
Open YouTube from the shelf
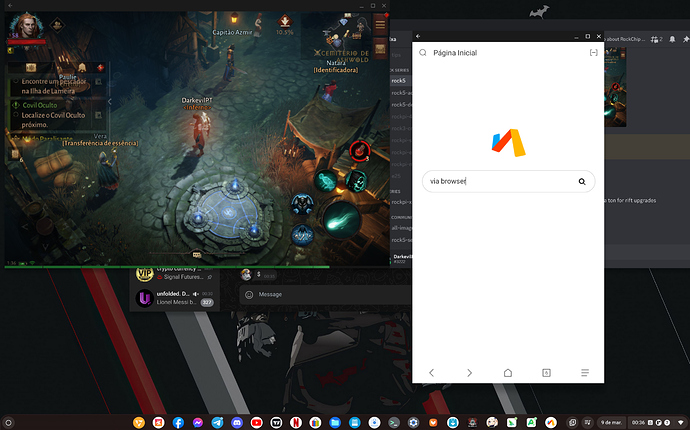[x=257, y=423]
